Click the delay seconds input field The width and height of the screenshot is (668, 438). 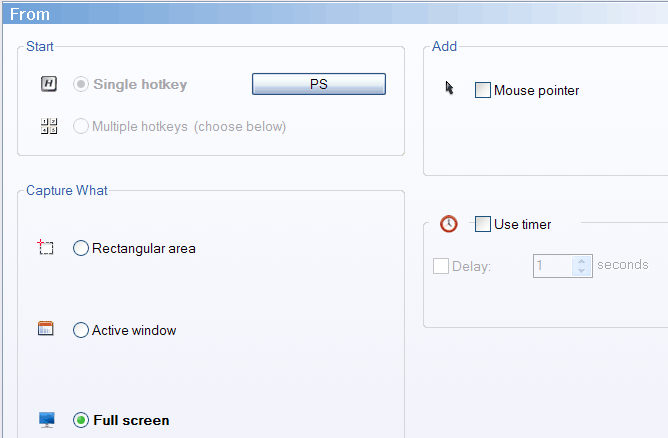coord(553,266)
